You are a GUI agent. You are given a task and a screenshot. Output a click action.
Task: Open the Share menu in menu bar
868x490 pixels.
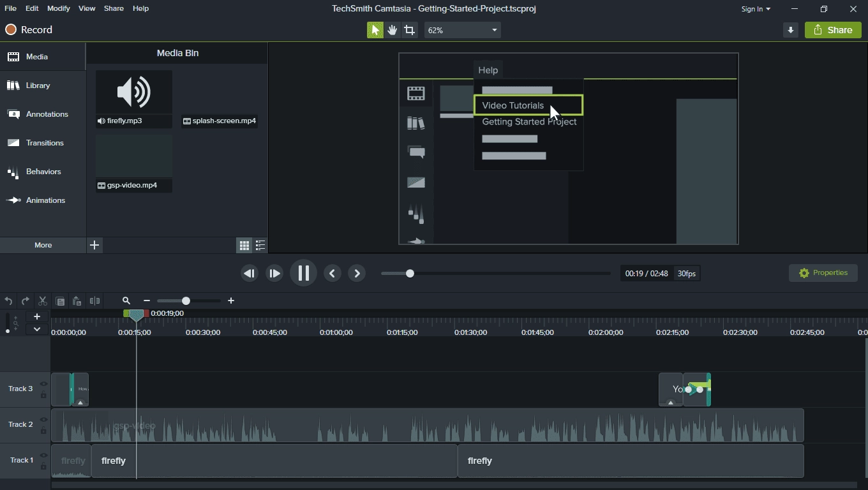(114, 8)
